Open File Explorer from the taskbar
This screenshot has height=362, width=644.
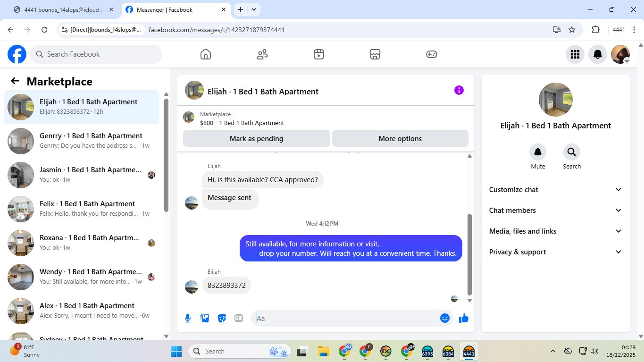(323, 351)
